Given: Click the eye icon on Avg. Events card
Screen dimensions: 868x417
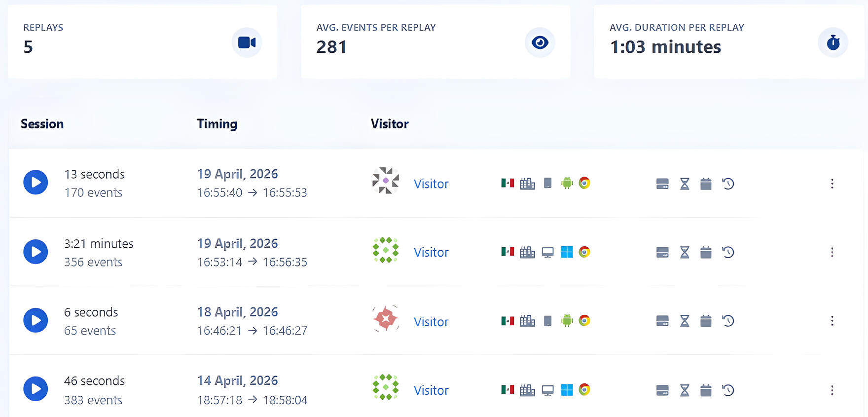Looking at the screenshot, I should (x=540, y=42).
